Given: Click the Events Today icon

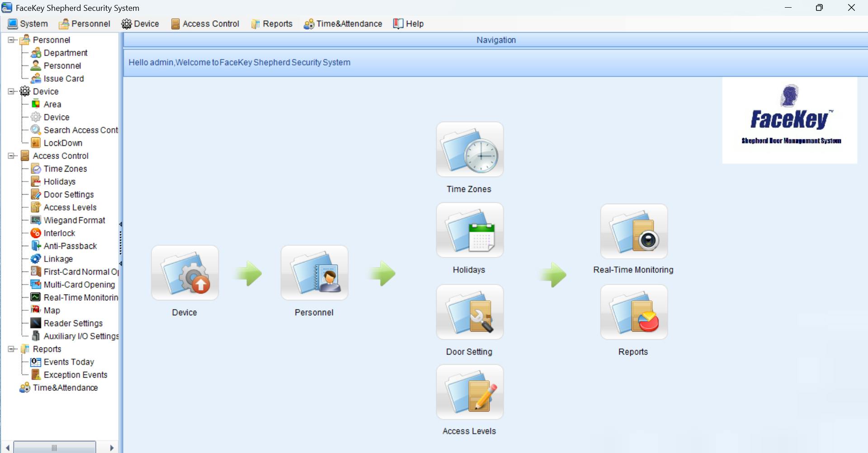Looking at the screenshot, I should tap(36, 362).
